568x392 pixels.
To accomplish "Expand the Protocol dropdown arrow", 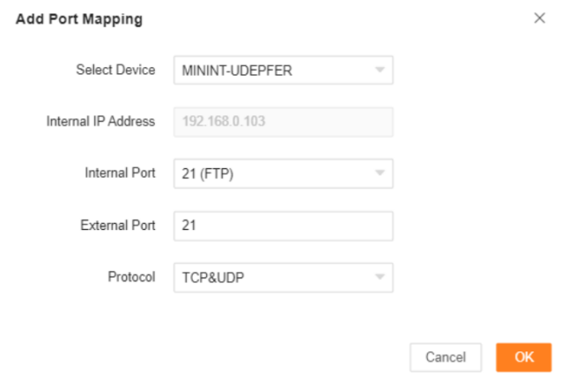I will [x=380, y=277].
